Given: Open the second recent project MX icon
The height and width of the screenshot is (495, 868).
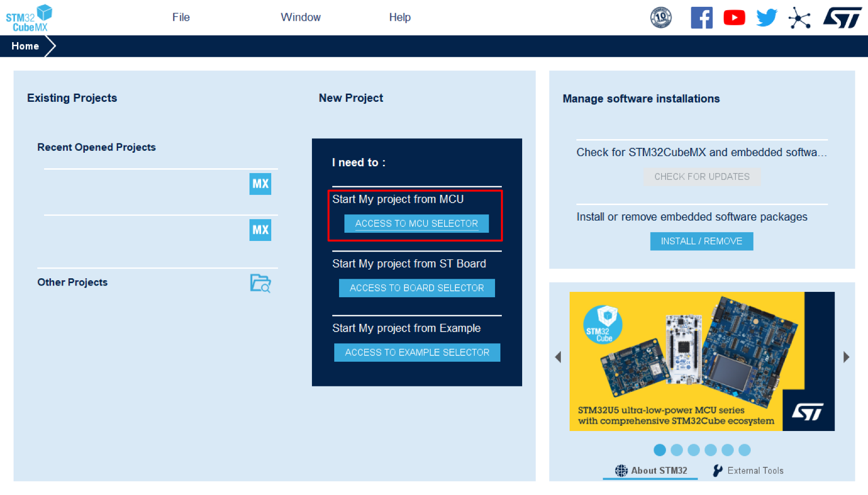Looking at the screenshot, I should pyautogui.click(x=260, y=230).
